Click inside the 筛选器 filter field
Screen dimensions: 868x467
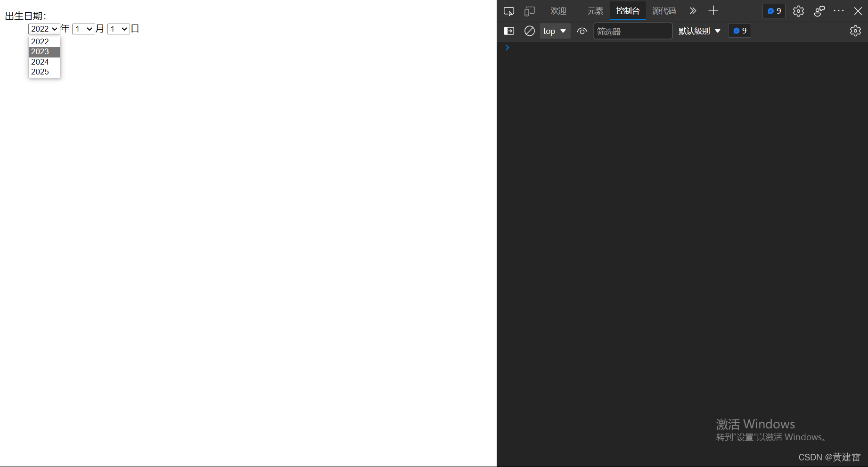pyautogui.click(x=632, y=31)
